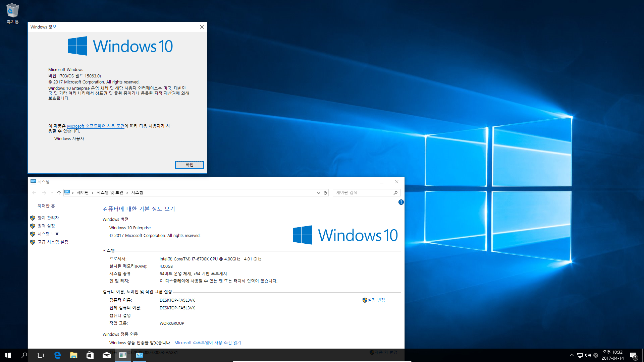Go up one level in 시스템 window

click(59, 193)
